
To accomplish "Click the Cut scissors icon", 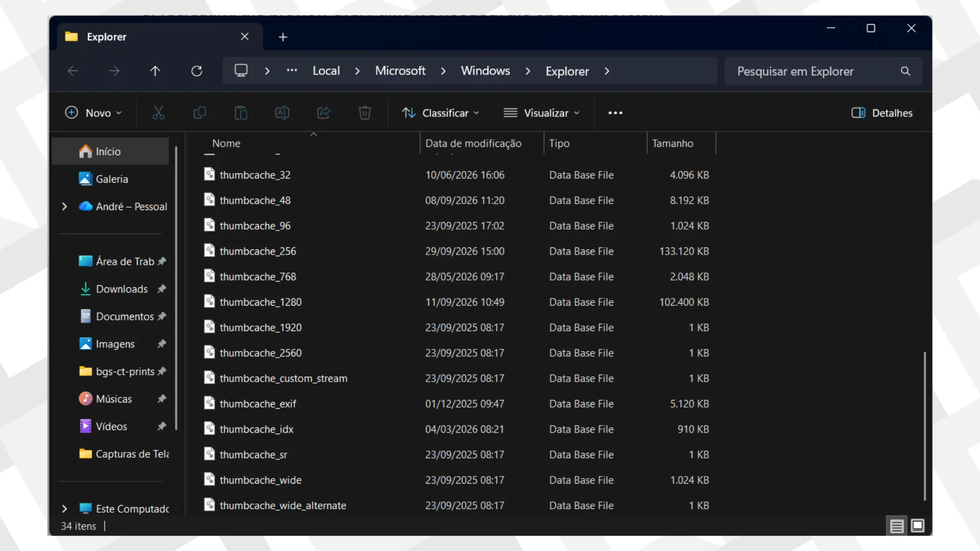I will (158, 113).
